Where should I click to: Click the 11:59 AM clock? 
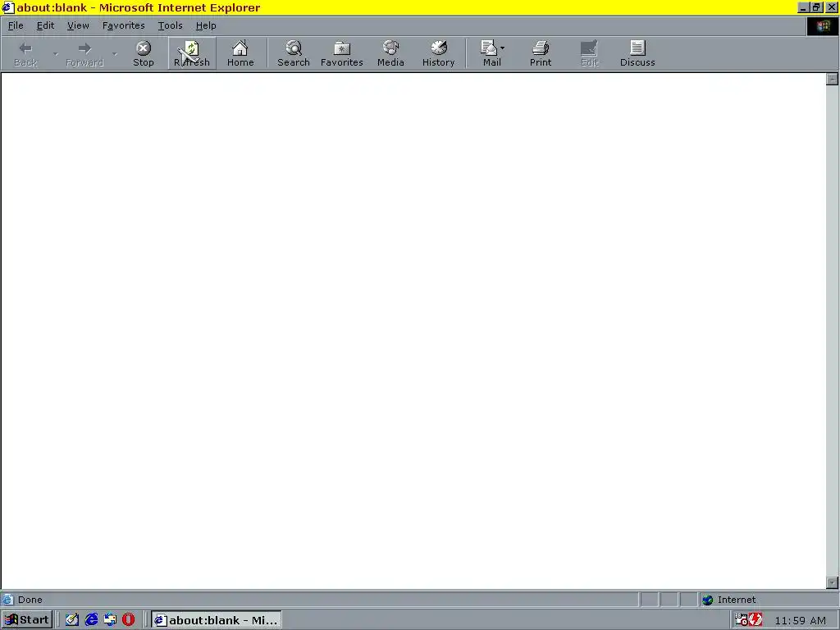pyautogui.click(x=801, y=620)
